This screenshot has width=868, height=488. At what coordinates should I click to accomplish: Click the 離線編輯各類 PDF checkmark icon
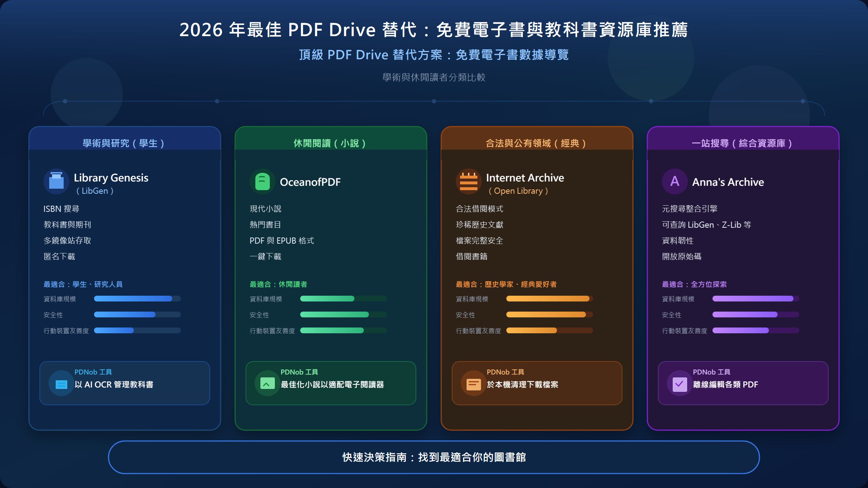[680, 384]
